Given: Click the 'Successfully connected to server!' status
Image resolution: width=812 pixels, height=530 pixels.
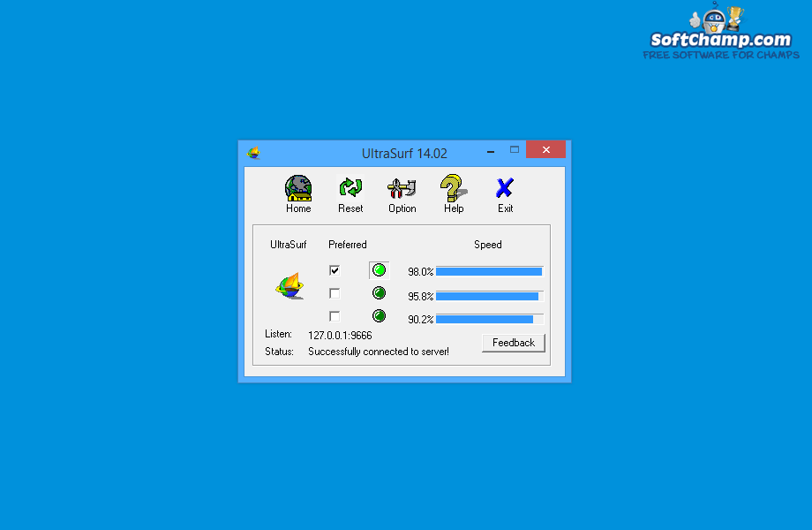Looking at the screenshot, I should point(379,352).
